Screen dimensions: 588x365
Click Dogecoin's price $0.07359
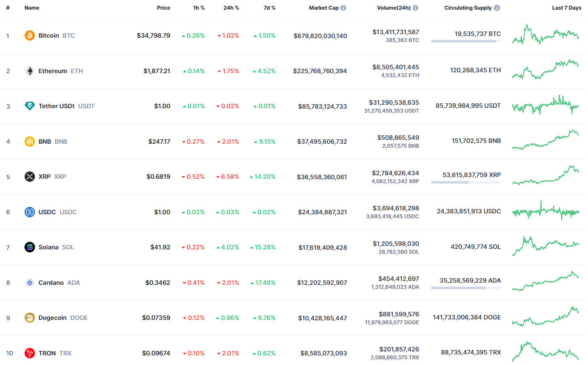156,318
